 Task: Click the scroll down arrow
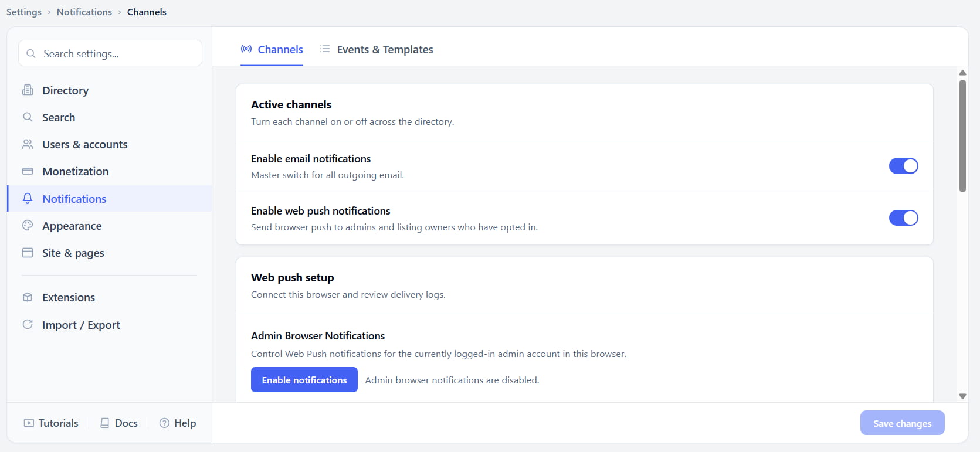pyautogui.click(x=962, y=396)
